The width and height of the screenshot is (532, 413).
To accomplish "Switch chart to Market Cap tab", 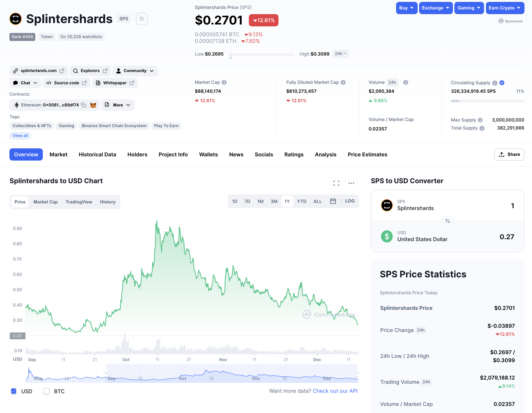I will click(46, 202).
